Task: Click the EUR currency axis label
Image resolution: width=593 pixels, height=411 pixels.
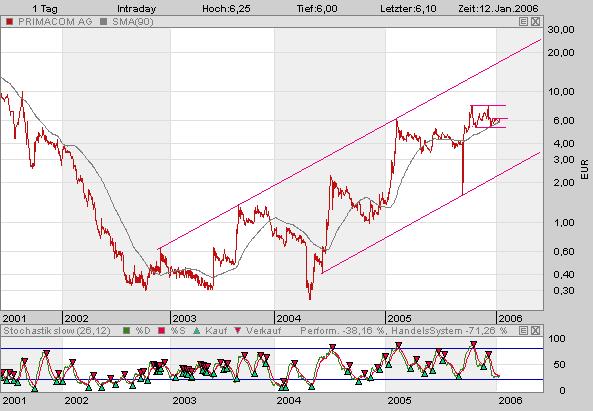Action: (x=585, y=169)
